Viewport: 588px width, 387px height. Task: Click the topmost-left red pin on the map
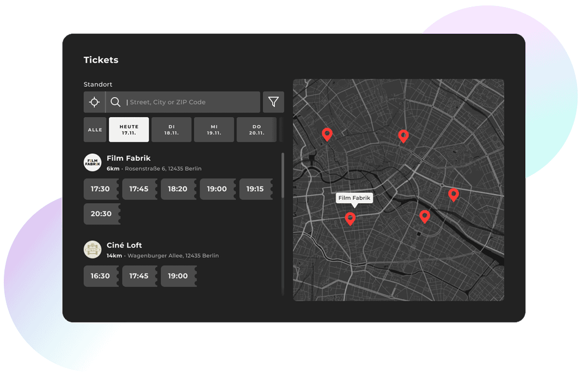tap(327, 134)
